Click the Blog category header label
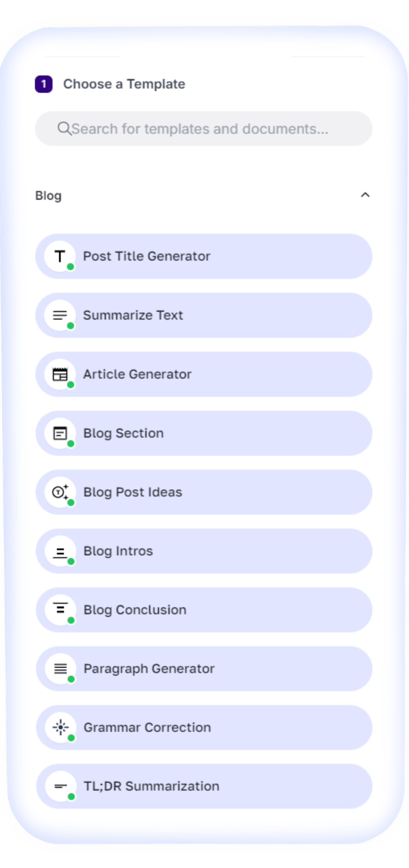 pyautogui.click(x=48, y=196)
